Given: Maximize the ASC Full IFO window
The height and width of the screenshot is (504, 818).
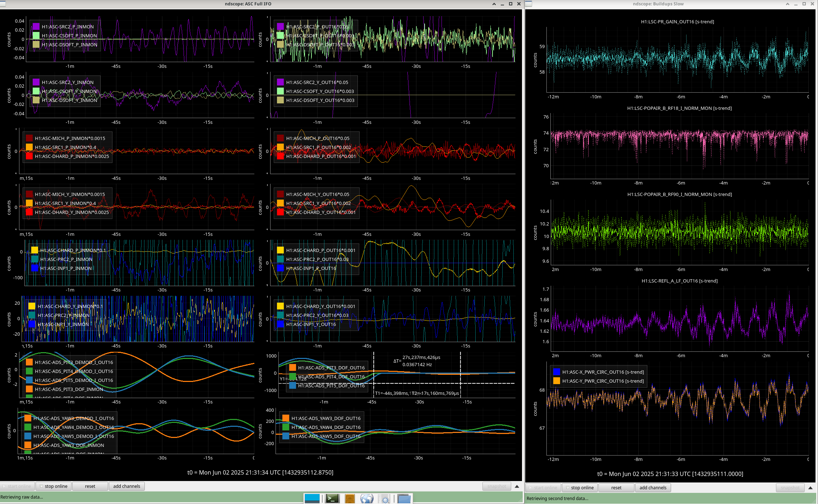Looking at the screenshot, I should click(x=510, y=4).
